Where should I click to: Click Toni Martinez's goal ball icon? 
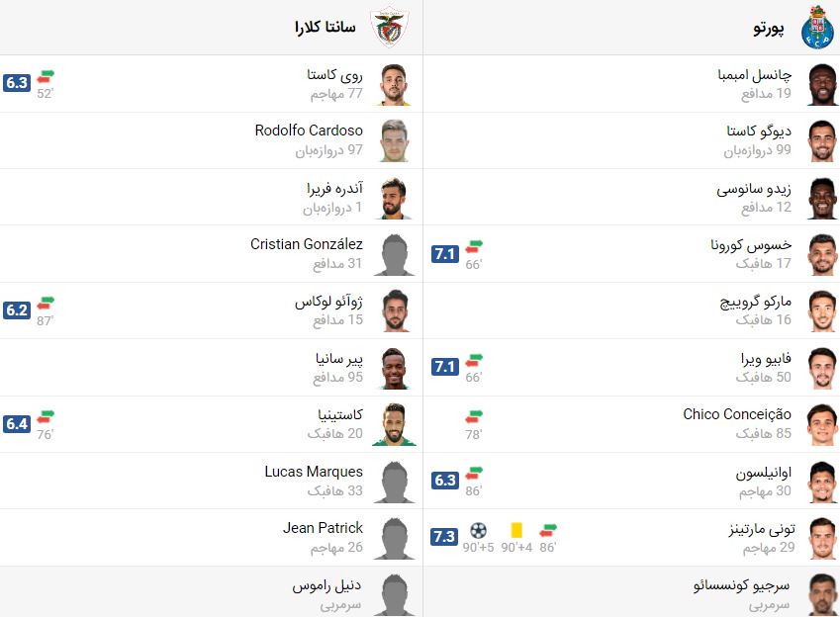pos(479,530)
